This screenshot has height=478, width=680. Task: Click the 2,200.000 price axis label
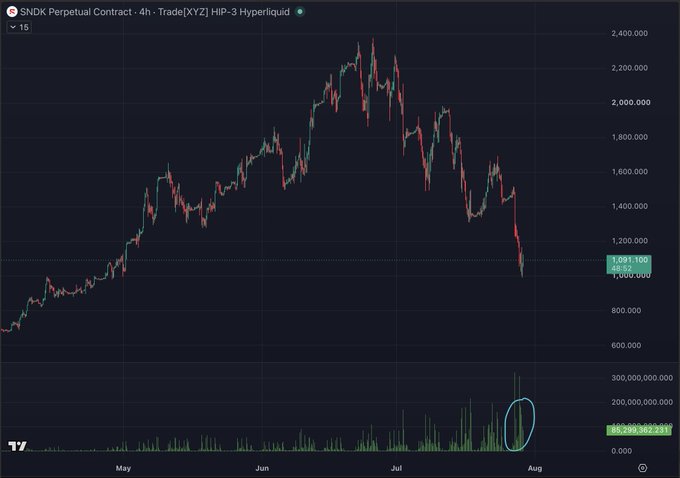click(x=630, y=68)
